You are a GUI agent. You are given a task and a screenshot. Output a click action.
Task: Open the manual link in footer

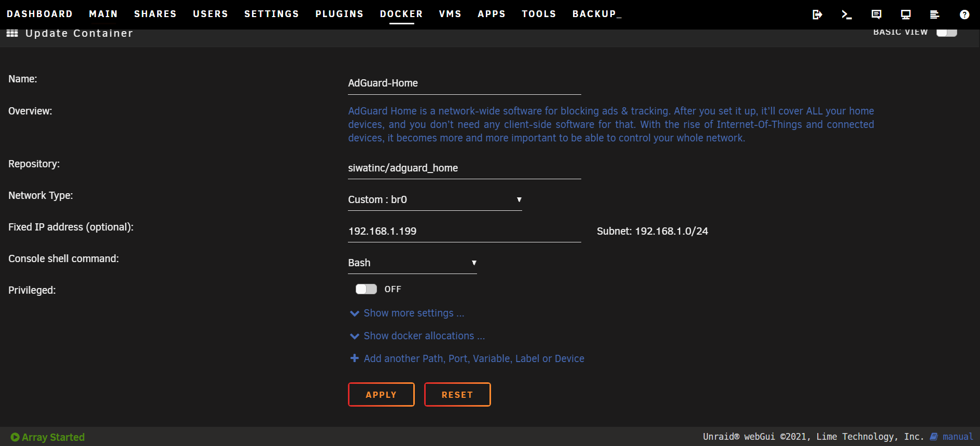coord(958,437)
